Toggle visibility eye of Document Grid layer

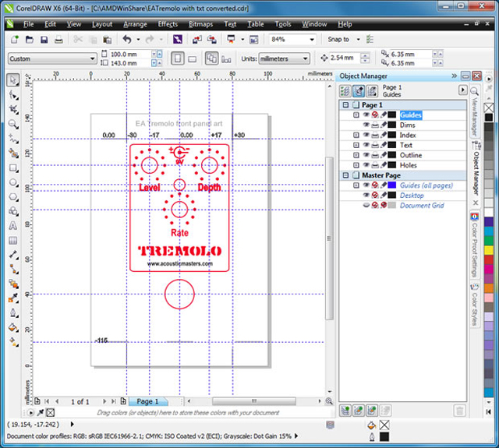366,205
